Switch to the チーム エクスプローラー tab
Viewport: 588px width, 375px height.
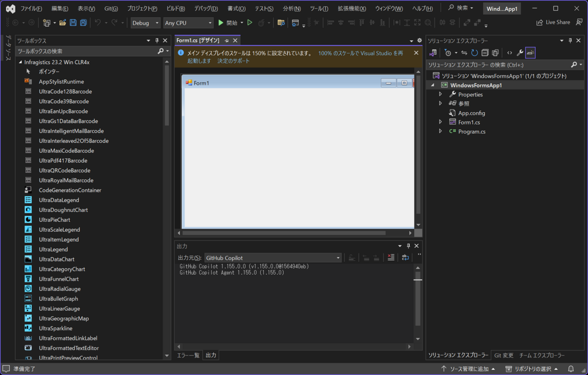(542, 355)
